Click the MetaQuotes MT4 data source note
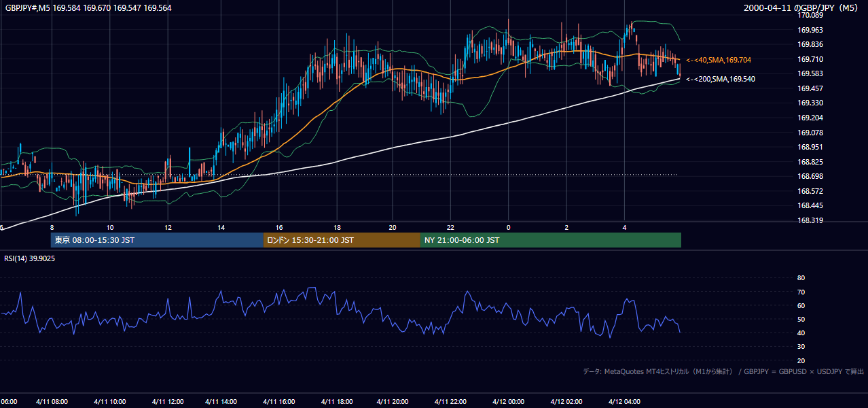 723,371
